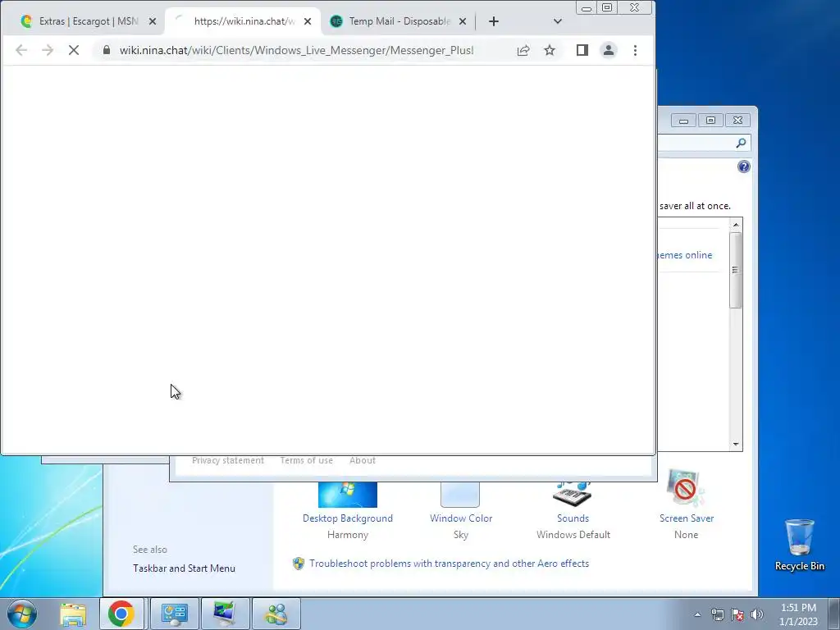Image resolution: width=840 pixels, height=630 pixels.
Task: Open Personalization window help icon
Action: point(743,167)
